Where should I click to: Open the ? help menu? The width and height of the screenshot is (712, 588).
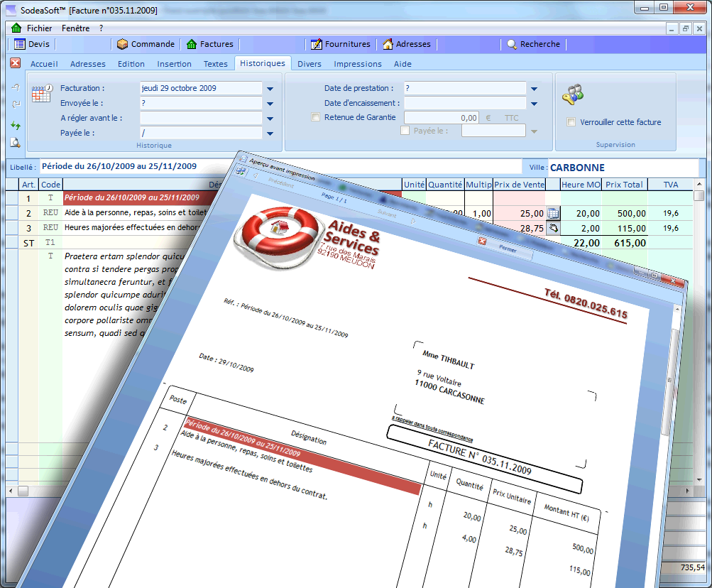click(x=102, y=28)
